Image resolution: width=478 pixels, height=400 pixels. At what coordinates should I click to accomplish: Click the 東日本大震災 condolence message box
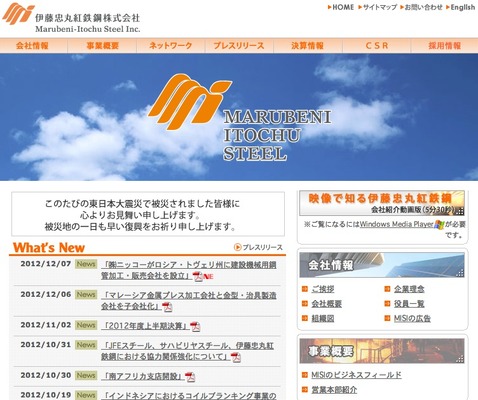pos(148,214)
